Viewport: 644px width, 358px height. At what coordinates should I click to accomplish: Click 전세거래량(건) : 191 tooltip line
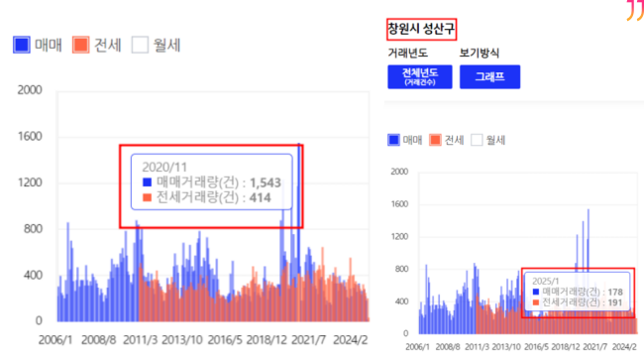coord(578,302)
